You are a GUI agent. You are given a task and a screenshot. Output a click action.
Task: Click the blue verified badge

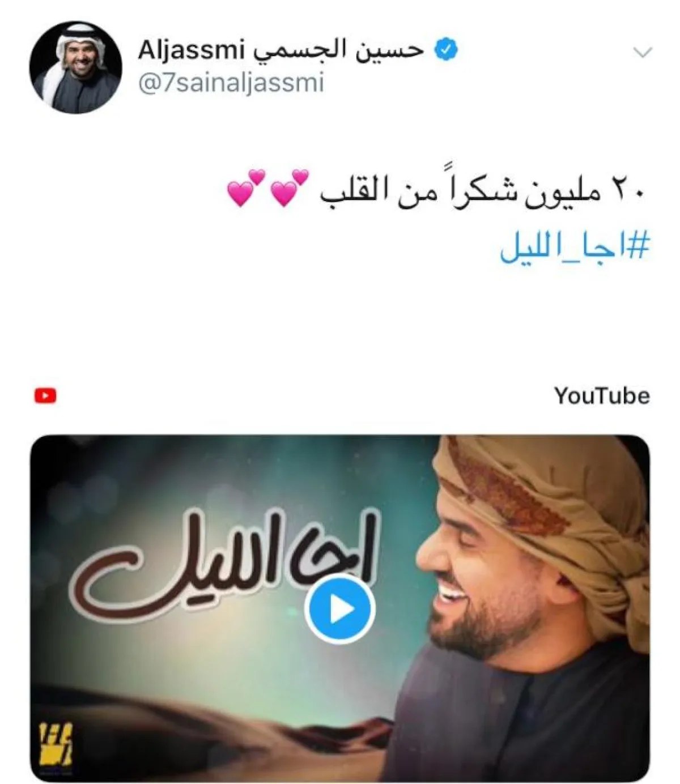447,50
